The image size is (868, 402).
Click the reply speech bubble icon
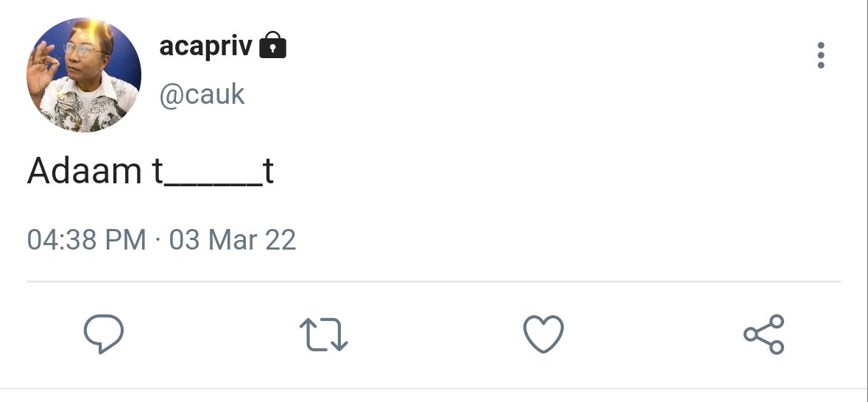coord(104,334)
